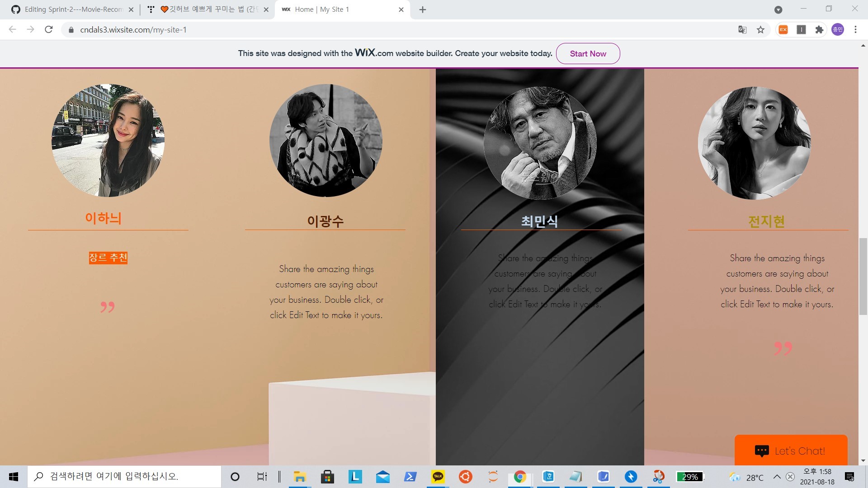Select the GitHub Sprint-2 editing tab
Viewport: 868px width, 488px height.
[72, 9]
